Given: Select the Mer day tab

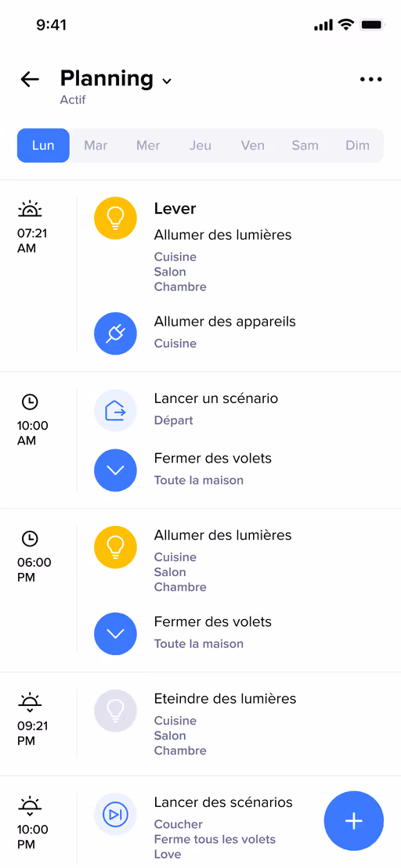Looking at the screenshot, I should pos(148,146).
